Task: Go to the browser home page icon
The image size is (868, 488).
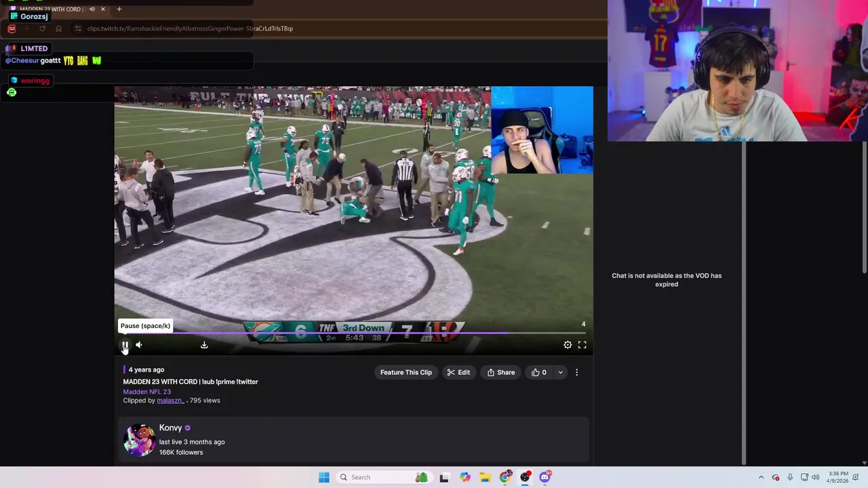Action: pos(59,28)
